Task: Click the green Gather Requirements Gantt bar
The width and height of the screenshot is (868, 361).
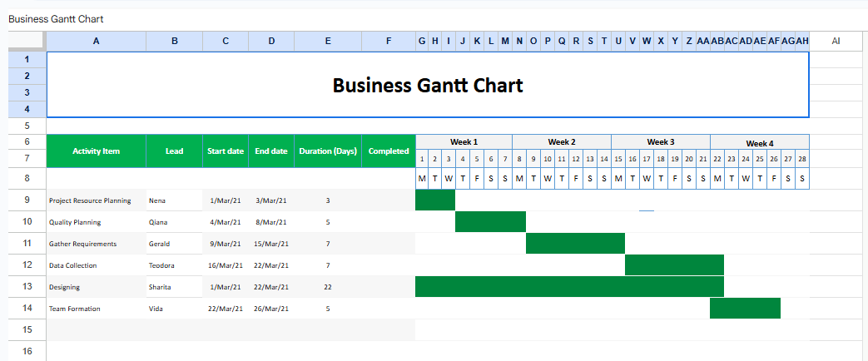Action: tap(575, 244)
